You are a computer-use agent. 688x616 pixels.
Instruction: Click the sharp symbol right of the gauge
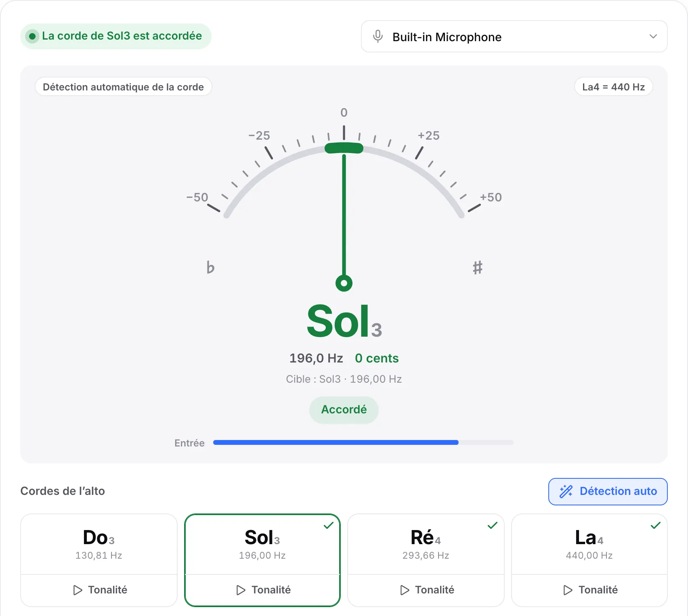tap(478, 267)
